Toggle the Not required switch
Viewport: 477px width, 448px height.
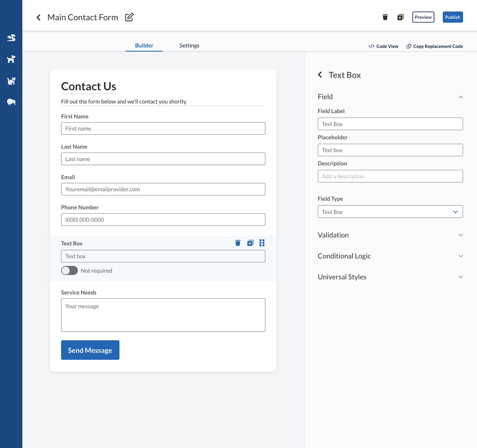click(x=70, y=271)
